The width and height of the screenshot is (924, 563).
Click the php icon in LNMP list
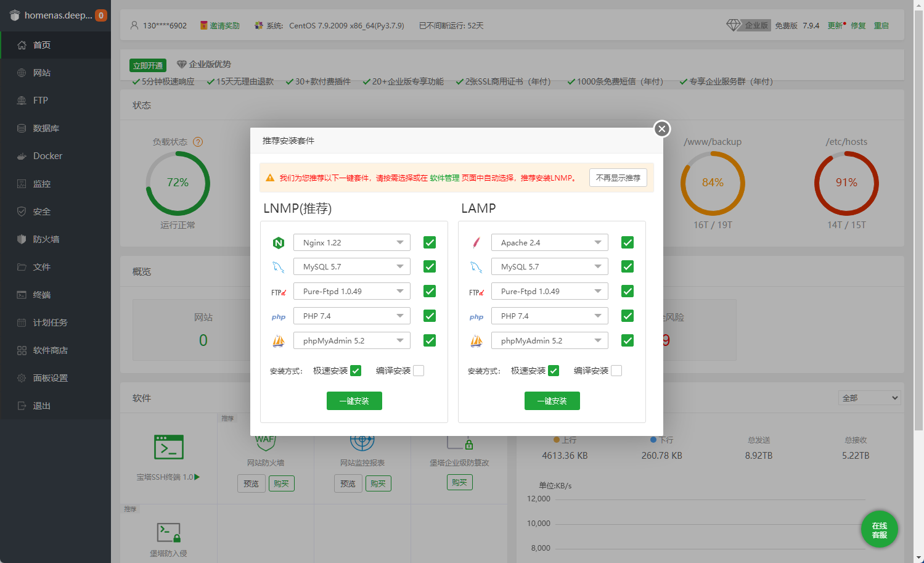[279, 317]
